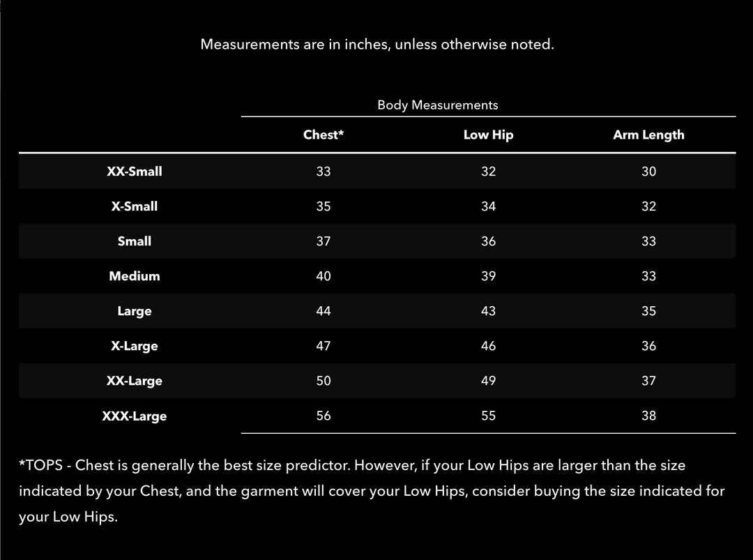The image size is (753, 560).
Task: Click the *TOPS footnote text
Action: [x=372, y=491]
